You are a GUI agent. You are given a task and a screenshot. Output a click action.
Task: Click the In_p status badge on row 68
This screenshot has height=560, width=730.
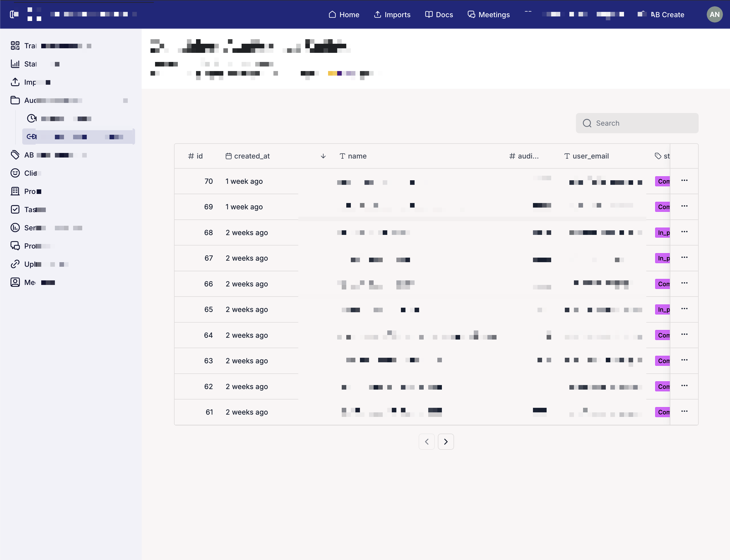click(x=663, y=233)
